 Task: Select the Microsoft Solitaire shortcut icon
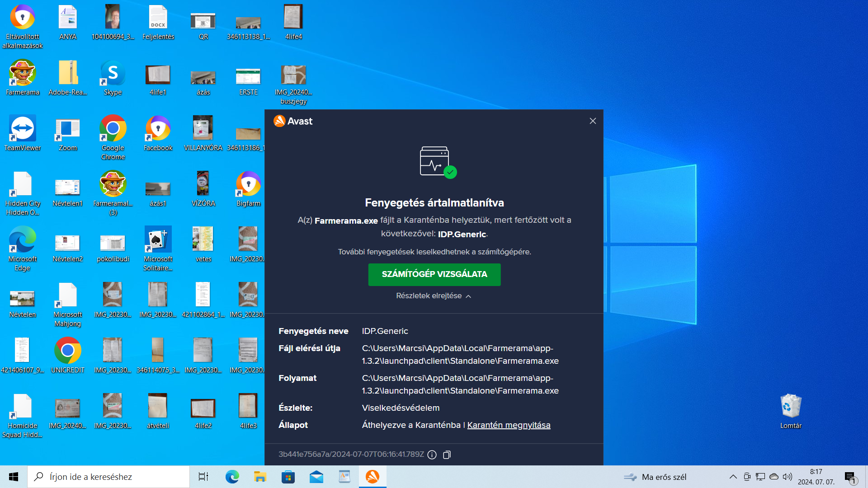click(158, 249)
